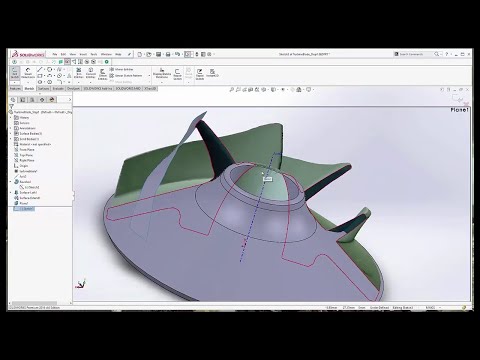Click the Options gear icon
The width and height of the screenshot is (480, 360).
[209, 54]
